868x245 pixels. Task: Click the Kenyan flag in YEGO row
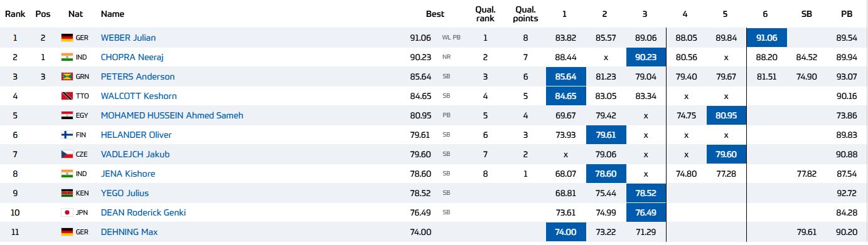click(x=67, y=193)
